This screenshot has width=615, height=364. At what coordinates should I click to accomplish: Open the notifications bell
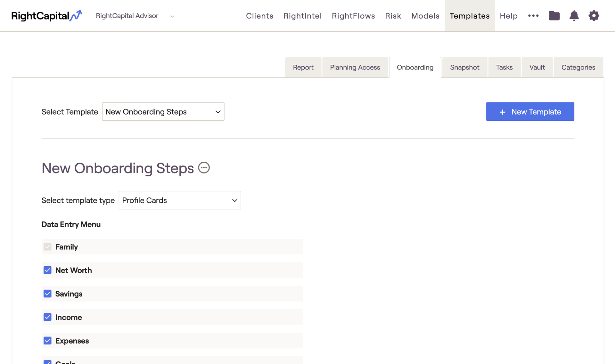pos(574,16)
